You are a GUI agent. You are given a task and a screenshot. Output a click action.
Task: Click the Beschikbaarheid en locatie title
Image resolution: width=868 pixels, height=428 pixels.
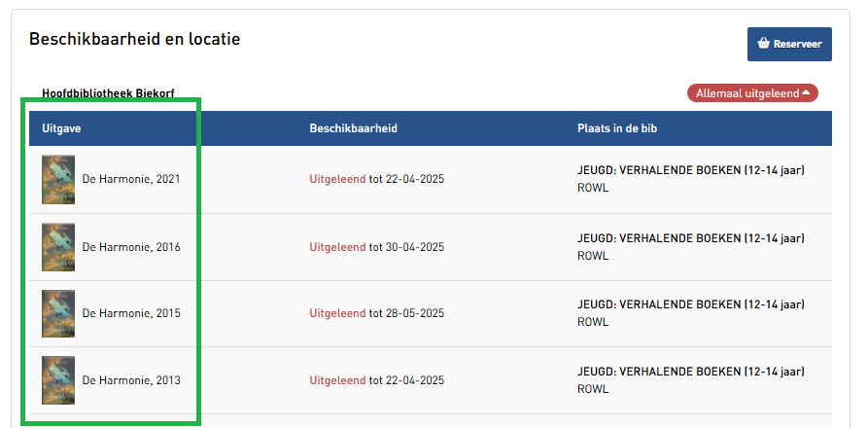[134, 40]
